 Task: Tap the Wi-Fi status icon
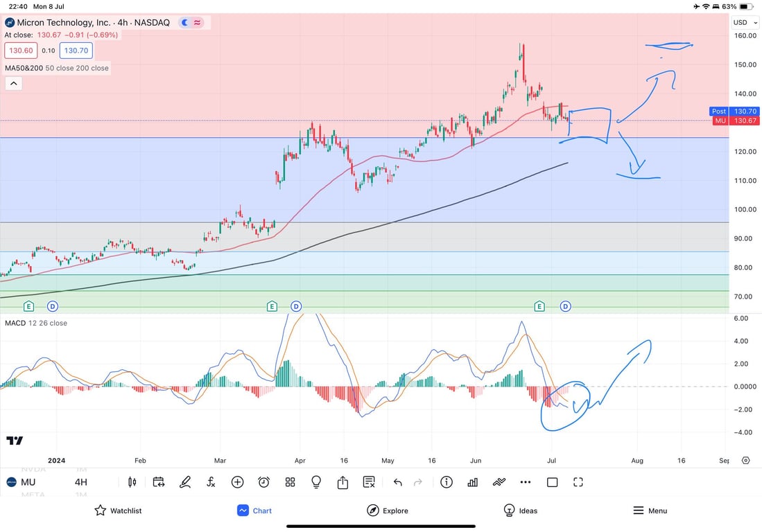(x=706, y=6)
